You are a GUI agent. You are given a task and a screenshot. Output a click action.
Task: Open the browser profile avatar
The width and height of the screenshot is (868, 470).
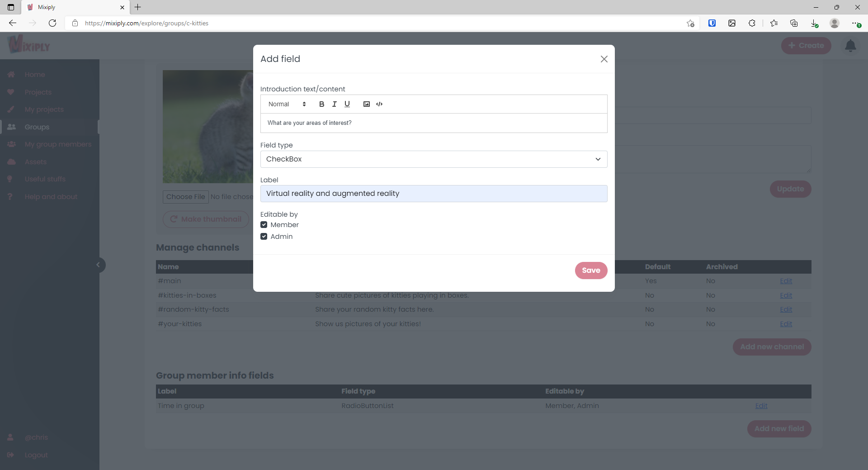(835, 23)
